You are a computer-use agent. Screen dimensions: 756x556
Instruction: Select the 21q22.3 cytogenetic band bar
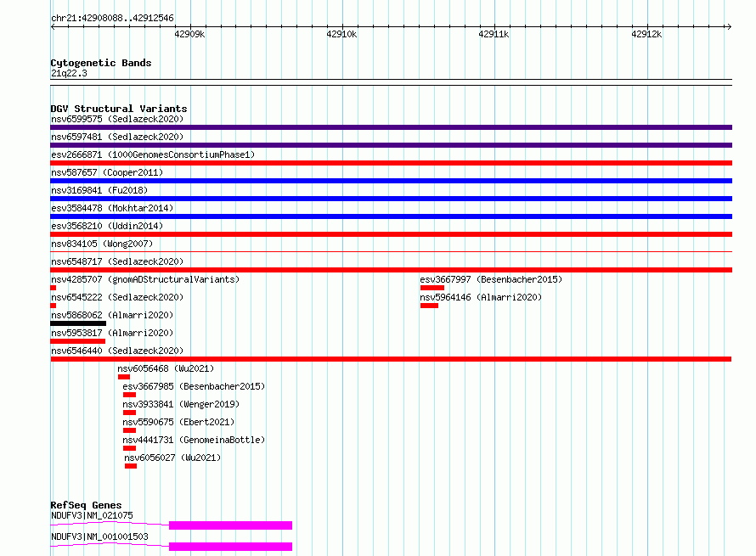391,82
